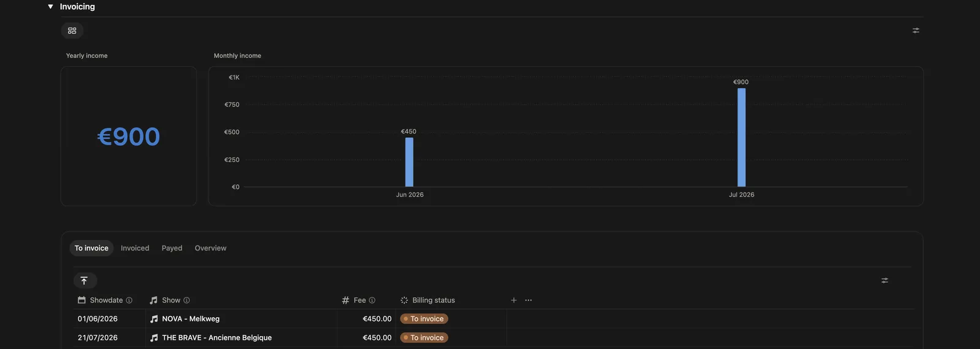Click the hash icon in Fee header
This screenshot has width=980, height=349.
pyautogui.click(x=345, y=300)
